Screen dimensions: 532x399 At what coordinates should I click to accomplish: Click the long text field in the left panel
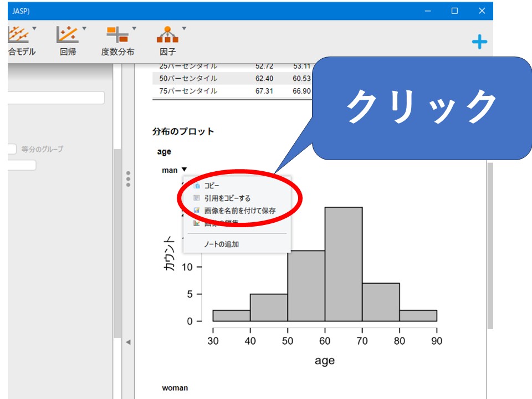click(55, 98)
